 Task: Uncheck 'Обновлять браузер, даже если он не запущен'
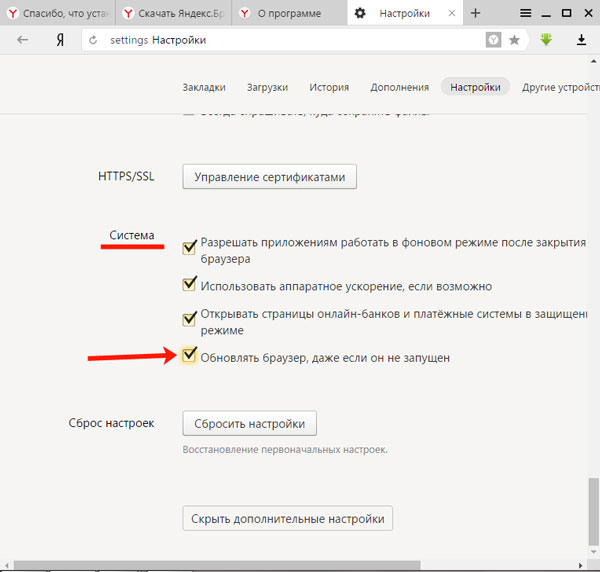tap(189, 356)
